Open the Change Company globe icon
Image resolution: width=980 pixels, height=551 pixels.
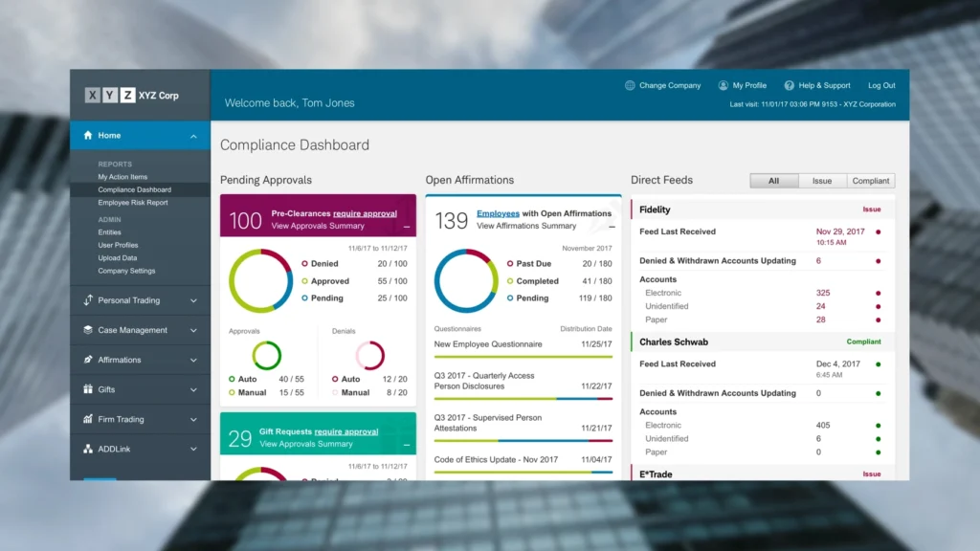click(x=629, y=85)
